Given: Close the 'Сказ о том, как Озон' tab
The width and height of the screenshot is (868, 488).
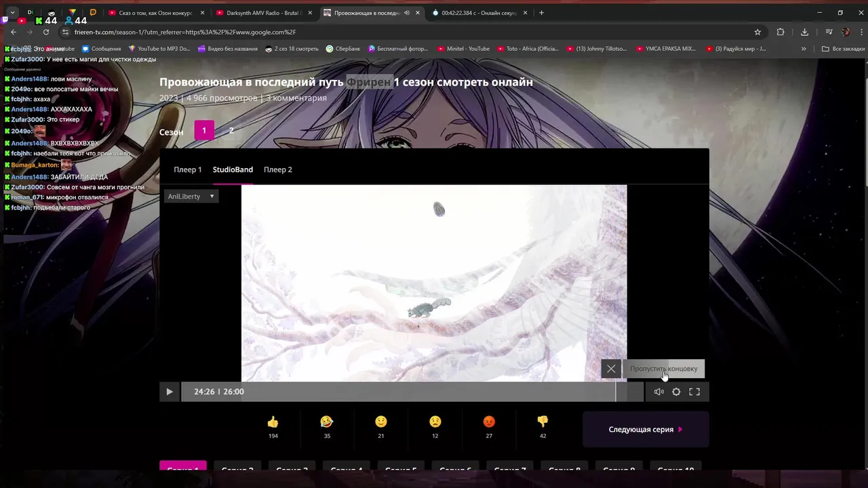Looking at the screenshot, I should pos(202,13).
